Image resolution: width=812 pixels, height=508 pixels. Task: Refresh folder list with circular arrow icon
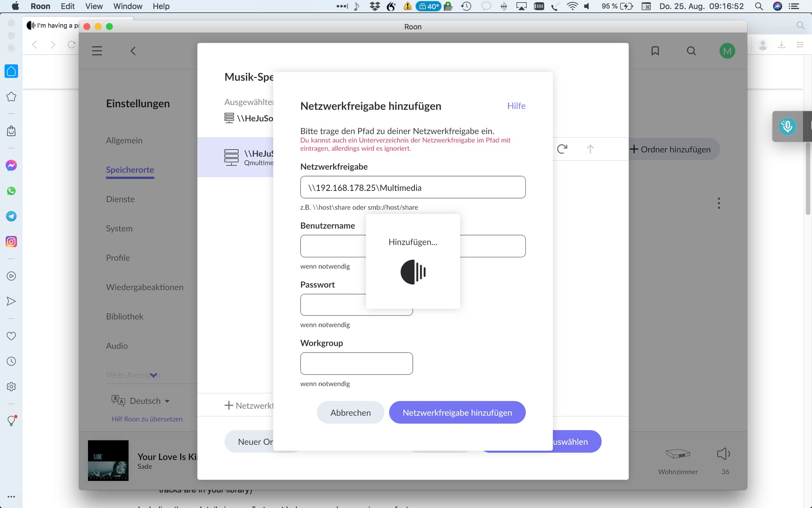click(562, 149)
